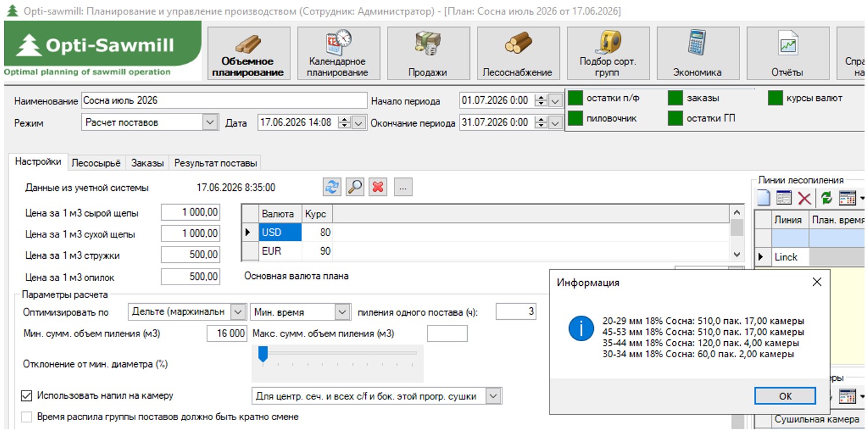
Task: Switch to the Лесосырьё tab
Action: [97, 163]
